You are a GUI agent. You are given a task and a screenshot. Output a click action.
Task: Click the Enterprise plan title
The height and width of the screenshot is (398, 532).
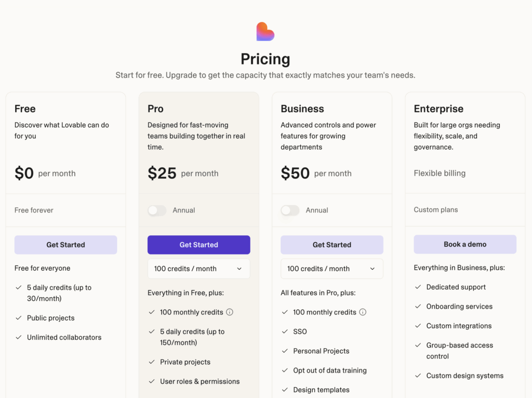[438, 109]
